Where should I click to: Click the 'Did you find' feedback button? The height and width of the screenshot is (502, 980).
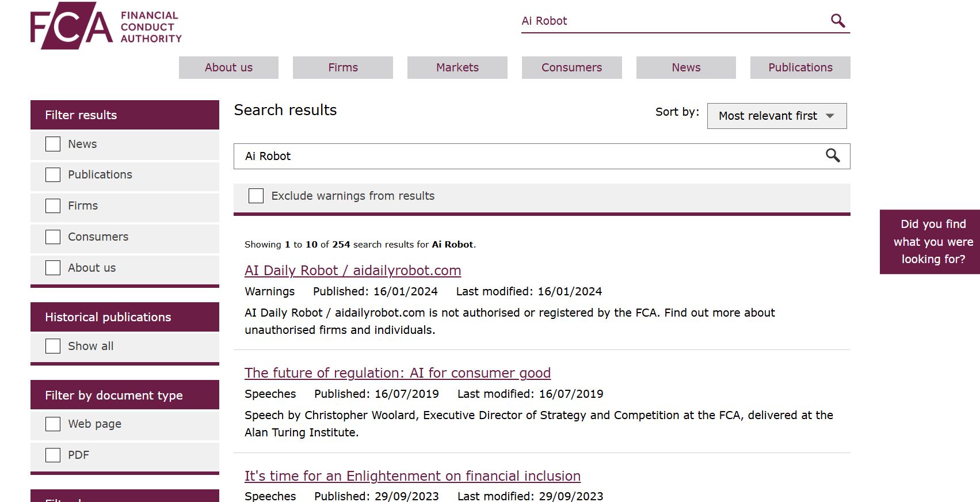[x=930, y=242]
